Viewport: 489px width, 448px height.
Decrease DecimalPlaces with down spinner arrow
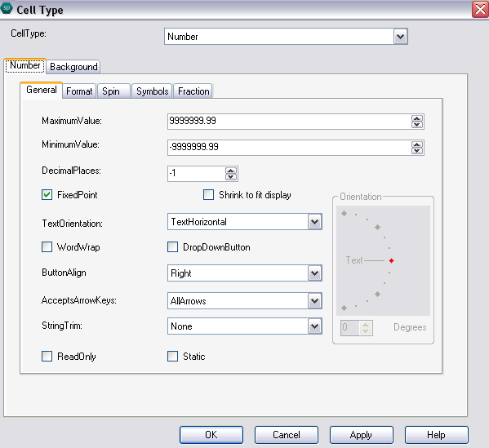click(x=231, y=177)
